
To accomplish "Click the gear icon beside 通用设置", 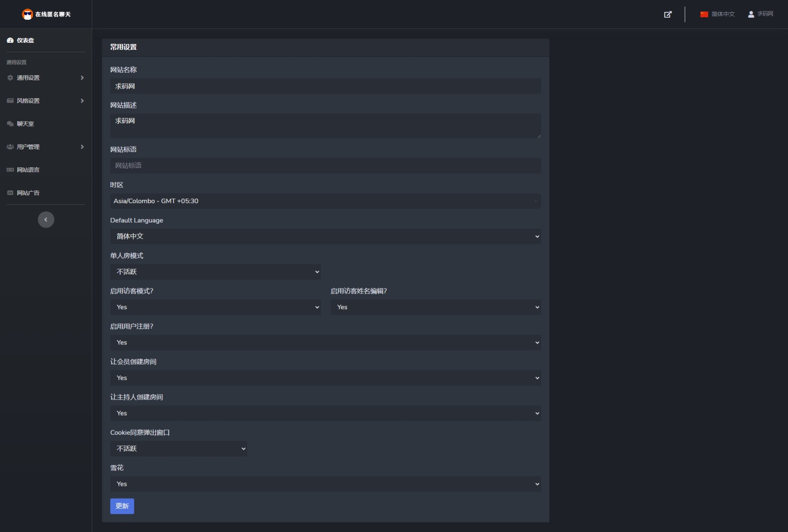I will 10,78.
